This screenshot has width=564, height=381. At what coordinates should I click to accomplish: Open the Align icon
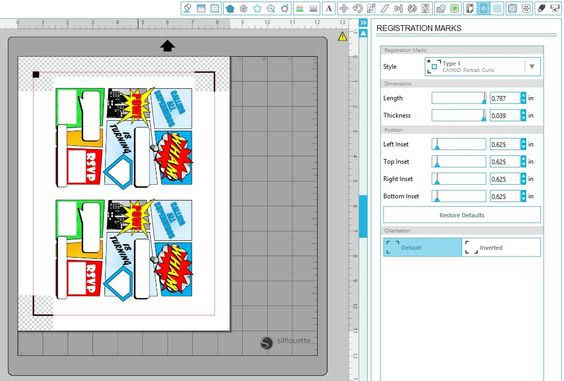398,8
